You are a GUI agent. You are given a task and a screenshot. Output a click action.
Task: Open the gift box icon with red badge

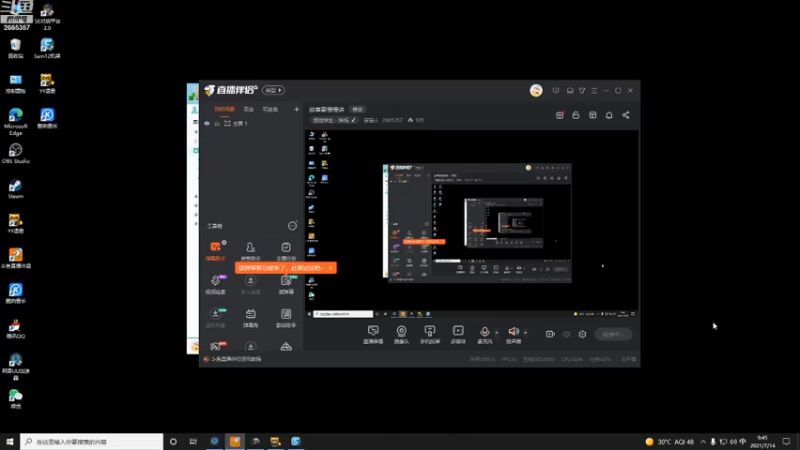point(560,115)
